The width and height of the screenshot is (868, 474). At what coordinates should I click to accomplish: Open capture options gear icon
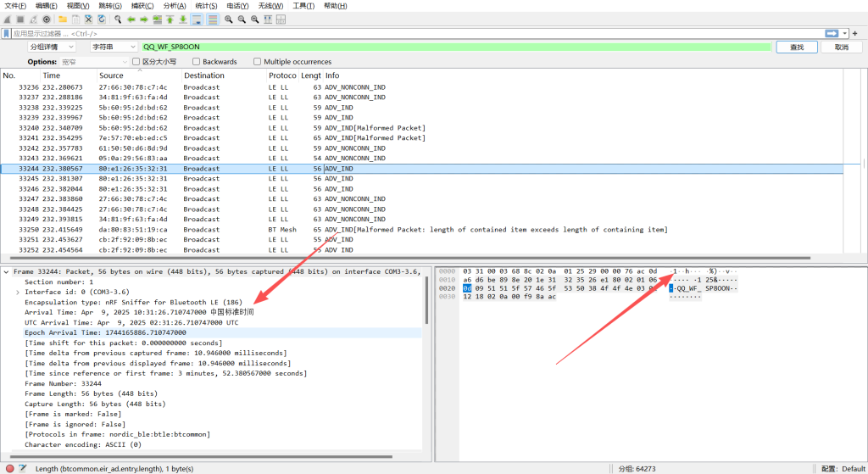point(47,19)
